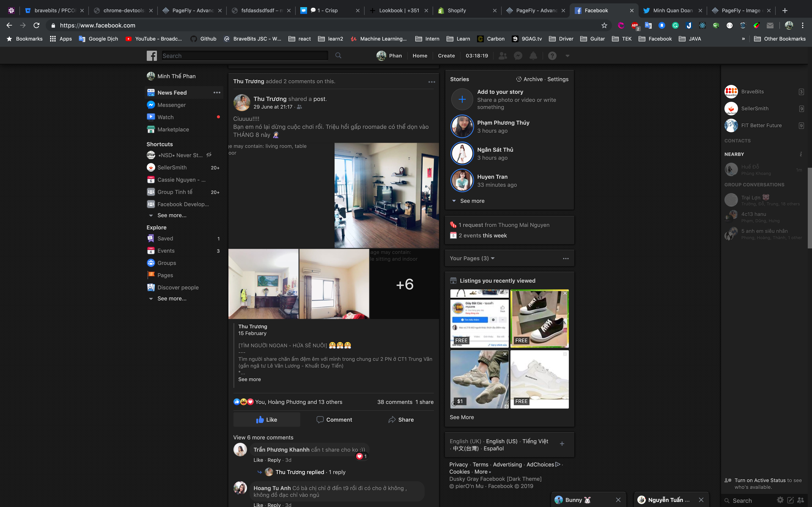Click the Facebook logo icon
Image resolution: width=812 pixels, height=507 pixels.
tap(152, 56)
